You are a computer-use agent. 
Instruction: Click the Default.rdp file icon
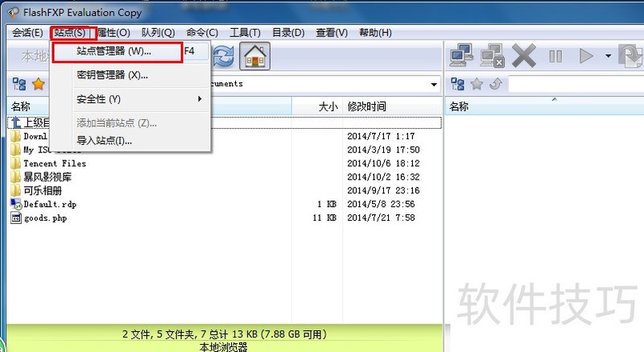[x=15, y=204]
